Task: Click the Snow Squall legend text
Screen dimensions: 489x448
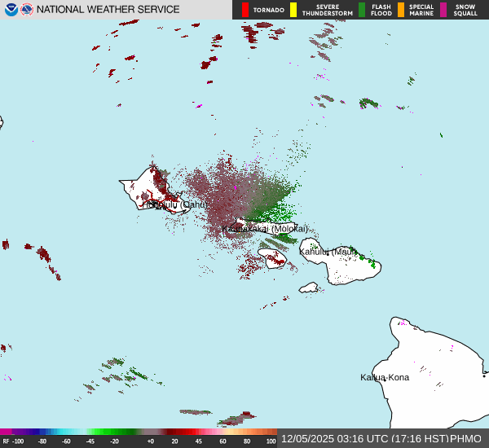Action: pos(465,10)
